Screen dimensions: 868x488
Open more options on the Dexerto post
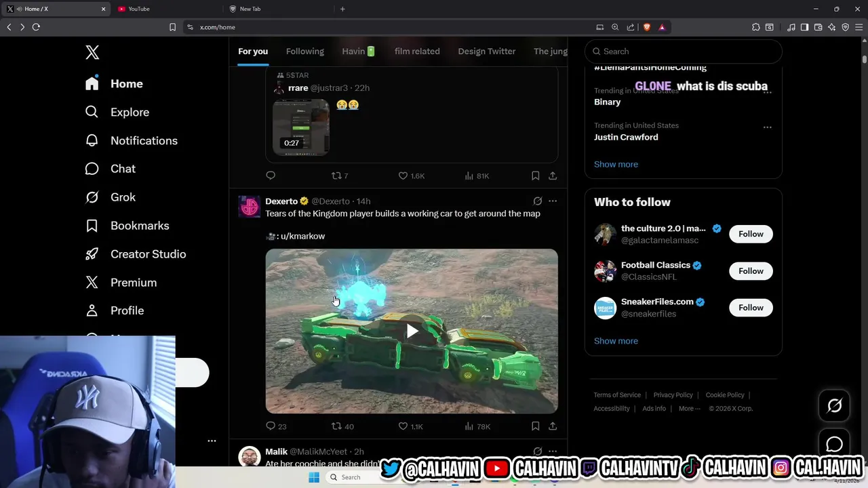click(553, 201)
